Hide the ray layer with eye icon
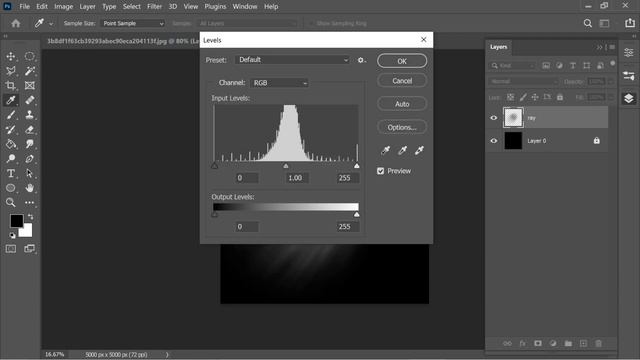This screenshot has height=360, width=640. (494, 118)
